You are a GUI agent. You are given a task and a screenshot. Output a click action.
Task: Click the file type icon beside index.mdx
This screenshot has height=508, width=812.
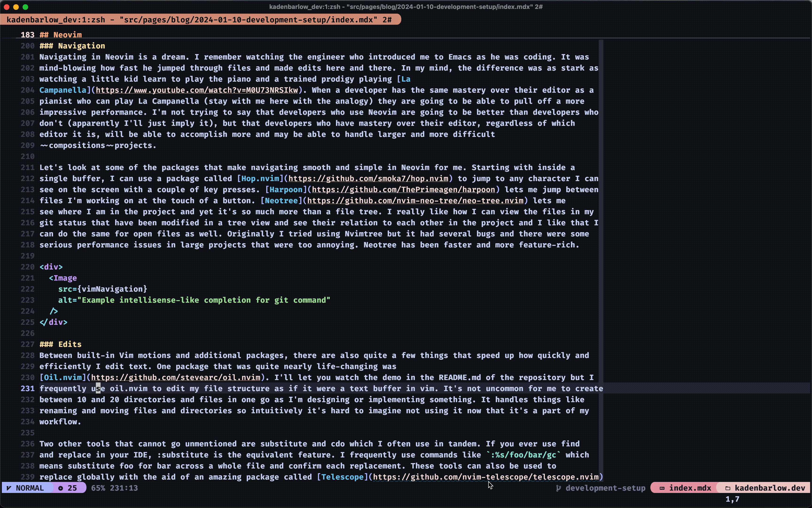[x=662, y=488]
